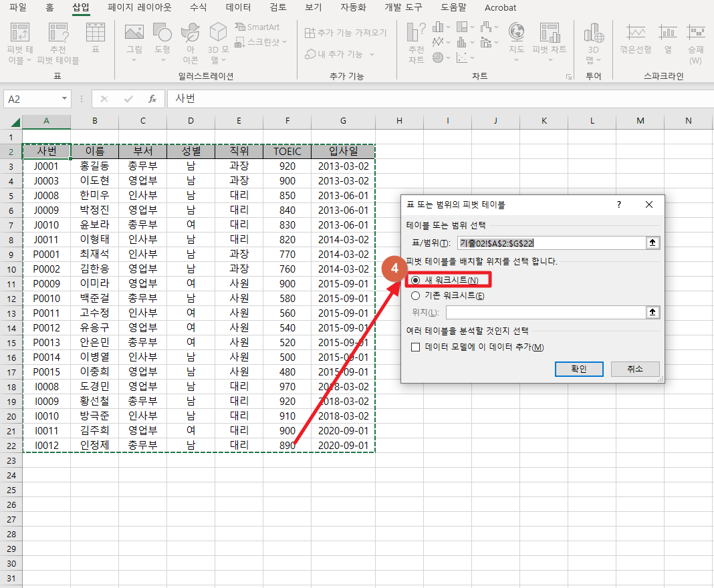The width and height of the screenshot is (714, 588).
Task: Expand the pie chart type dropdown
Action: point(449,57)
